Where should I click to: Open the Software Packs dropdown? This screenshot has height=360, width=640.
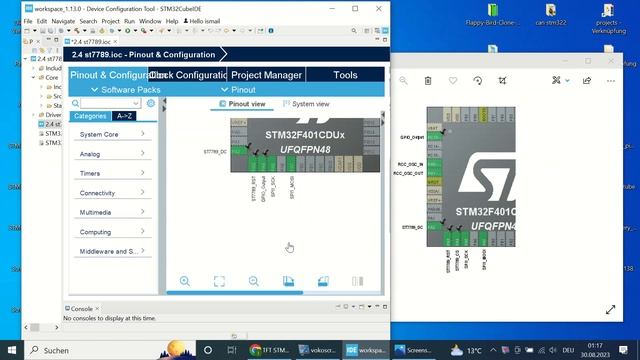(126, 90)
